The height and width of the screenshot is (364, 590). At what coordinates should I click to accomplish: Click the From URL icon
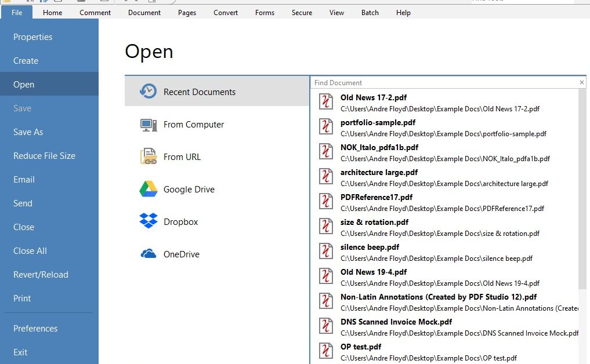click(x=149, y=156)
